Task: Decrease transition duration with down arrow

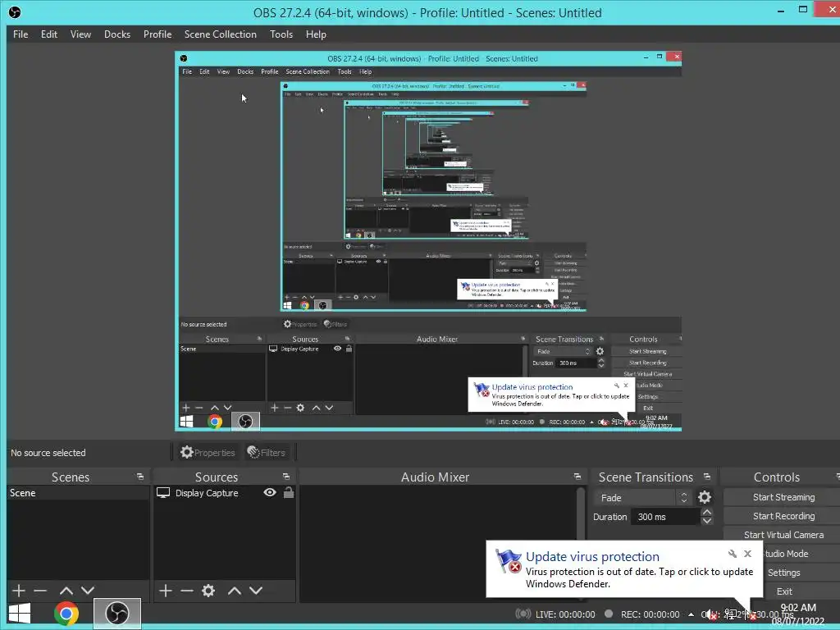Action: click(x=707, y=521)
